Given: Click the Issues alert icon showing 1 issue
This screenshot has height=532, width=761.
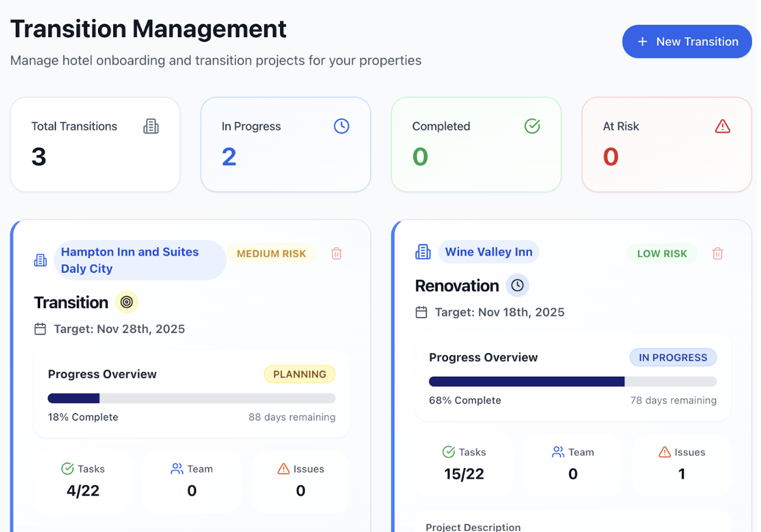Looking at the screenshot, I should tap(663, 452).
